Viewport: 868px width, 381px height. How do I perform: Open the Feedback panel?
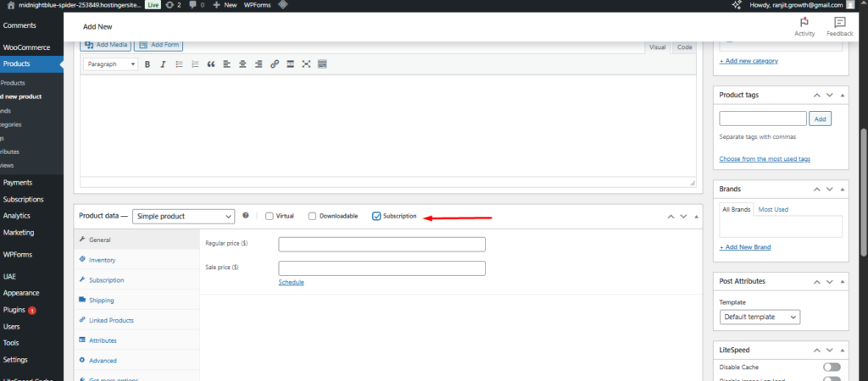coord(839,26)
